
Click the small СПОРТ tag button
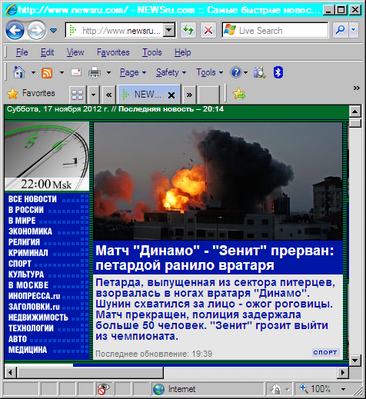pos(325,352)
